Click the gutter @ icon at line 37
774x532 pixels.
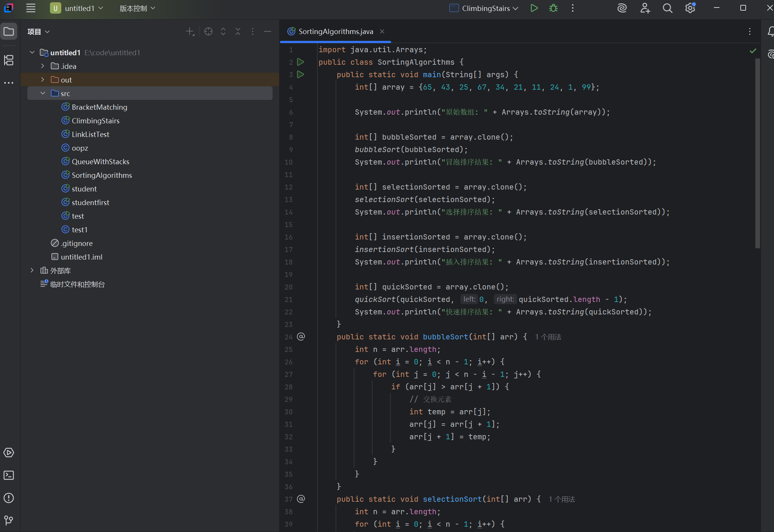(x=301, y=499)
